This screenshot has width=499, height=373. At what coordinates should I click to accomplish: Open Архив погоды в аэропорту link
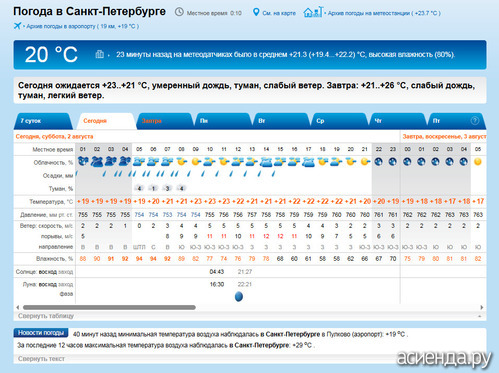[x=82, y=26]
